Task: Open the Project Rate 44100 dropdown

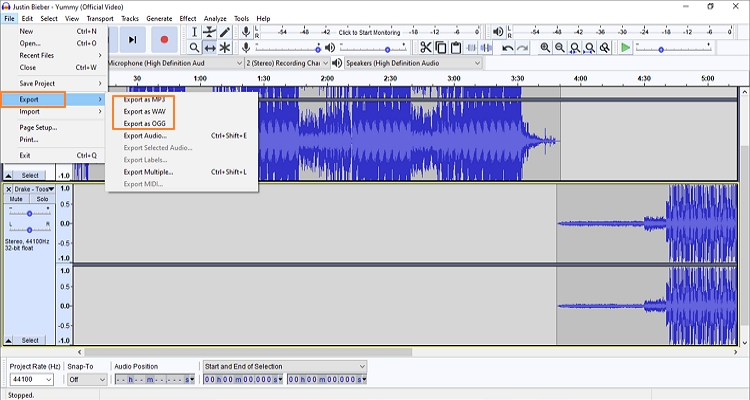Action: click(x=32, y=379)
